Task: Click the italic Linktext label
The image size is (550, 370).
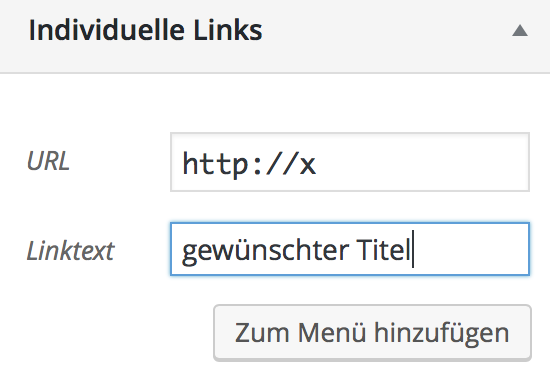Action: point(71,251)
